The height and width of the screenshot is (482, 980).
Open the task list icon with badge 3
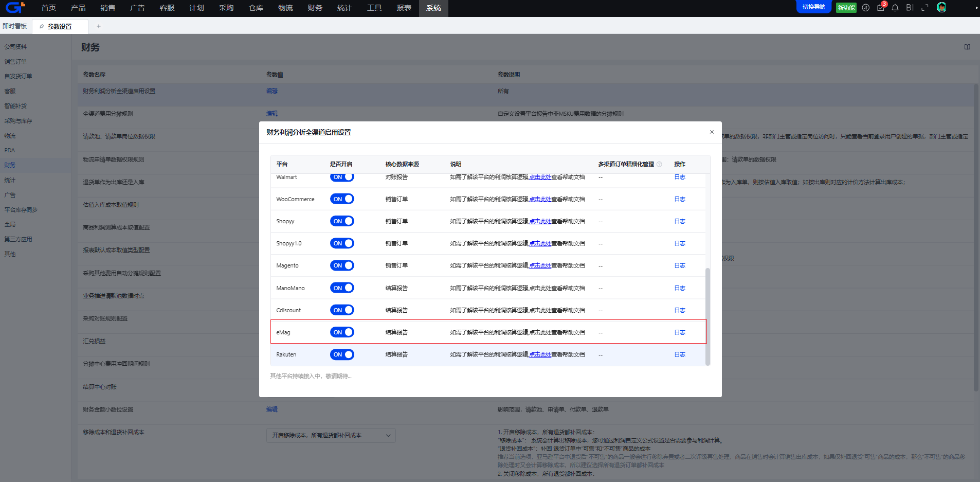(881, 8)
